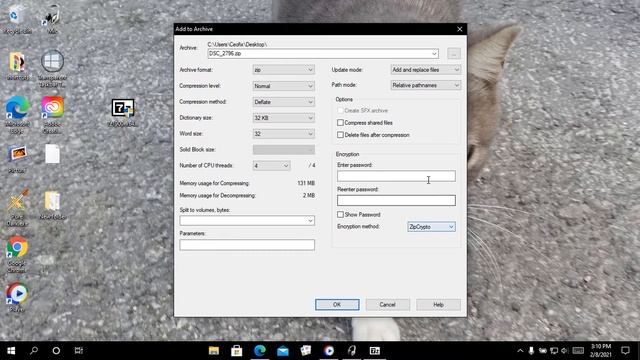Open the Number of CPU threads dropdown
The width and height of the screenshot is (640, 360).
[271, 165]
